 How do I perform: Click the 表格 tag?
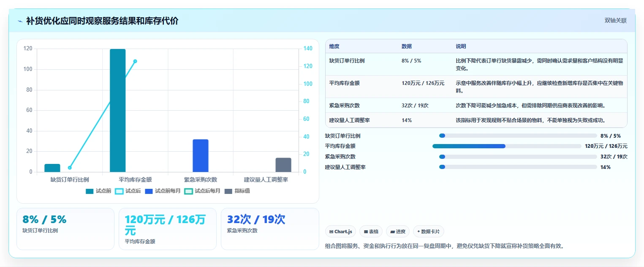371,232
